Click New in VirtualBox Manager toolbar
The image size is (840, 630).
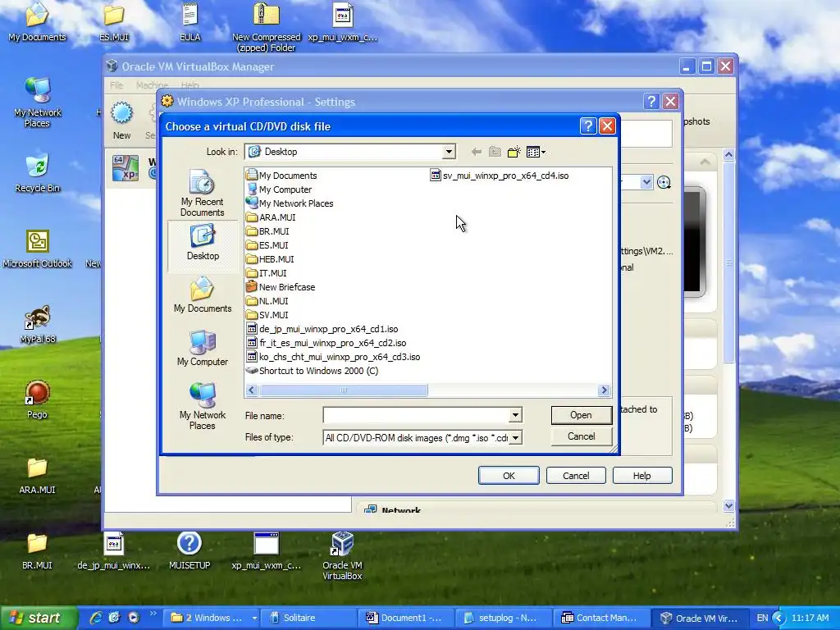[x=121, y=121]
